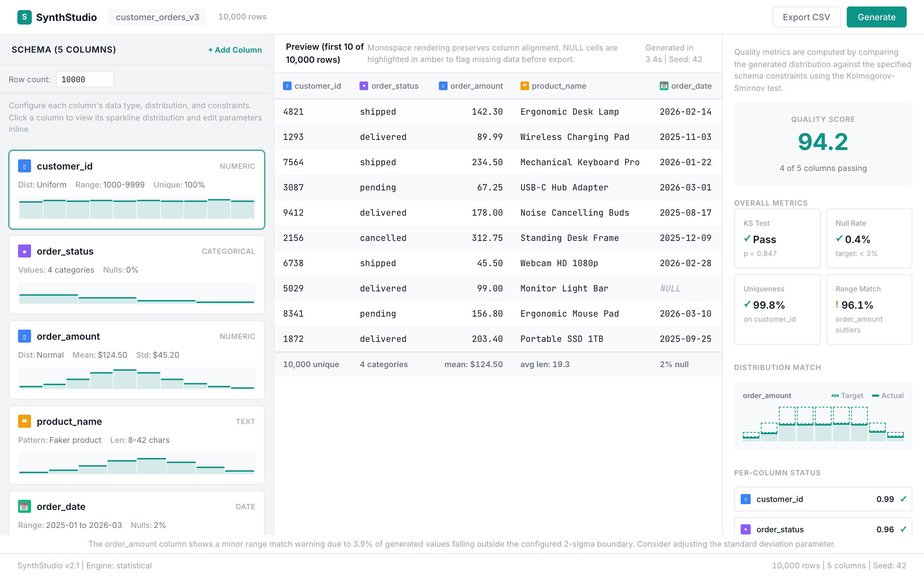Click the order_amount icon in preview header

(x=443, y=86)
